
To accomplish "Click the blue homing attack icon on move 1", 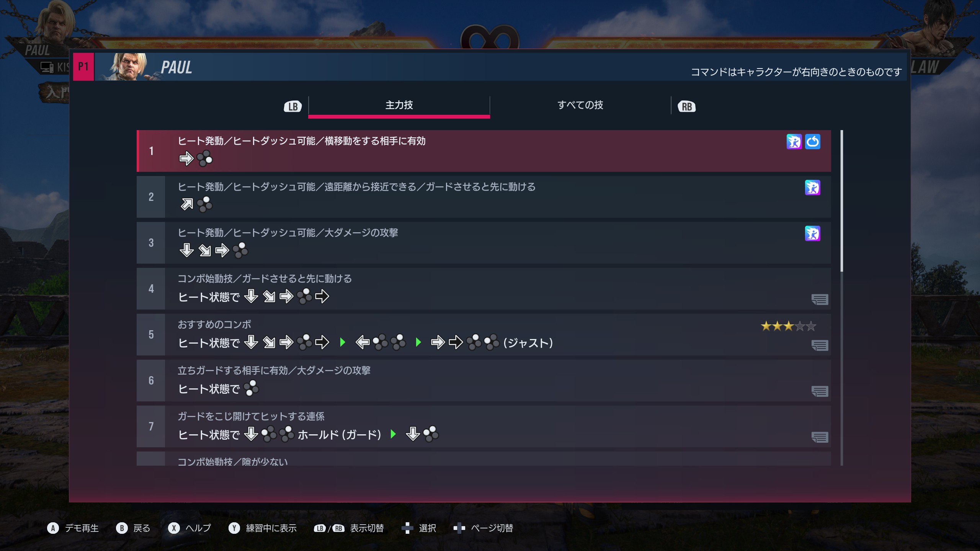I will pyautogui.click(x=812, y=142).
